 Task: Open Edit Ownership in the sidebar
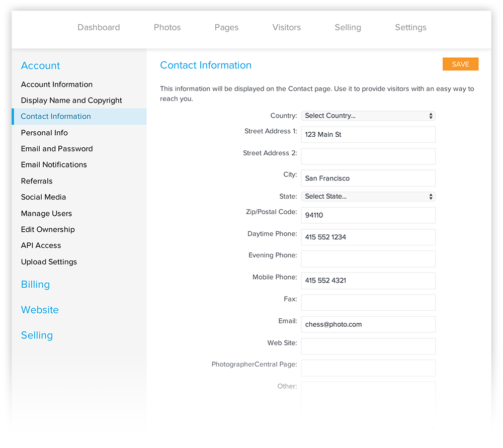[48, 230]
